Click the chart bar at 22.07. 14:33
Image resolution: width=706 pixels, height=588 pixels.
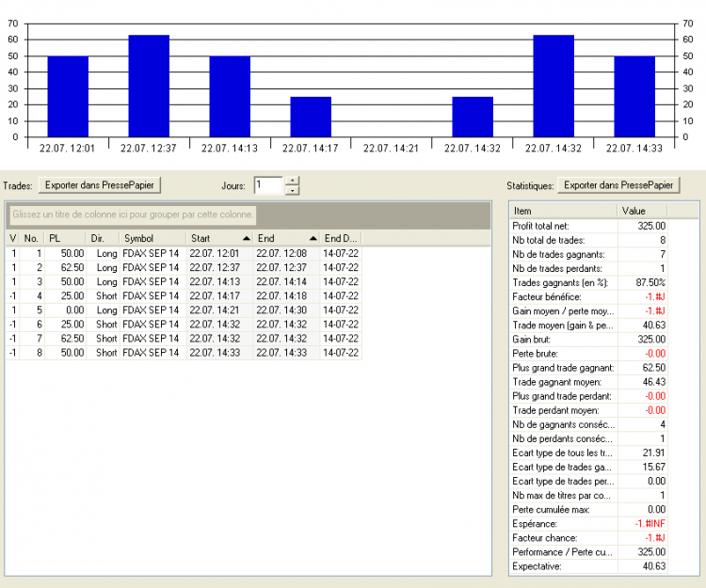coord(634,96)
